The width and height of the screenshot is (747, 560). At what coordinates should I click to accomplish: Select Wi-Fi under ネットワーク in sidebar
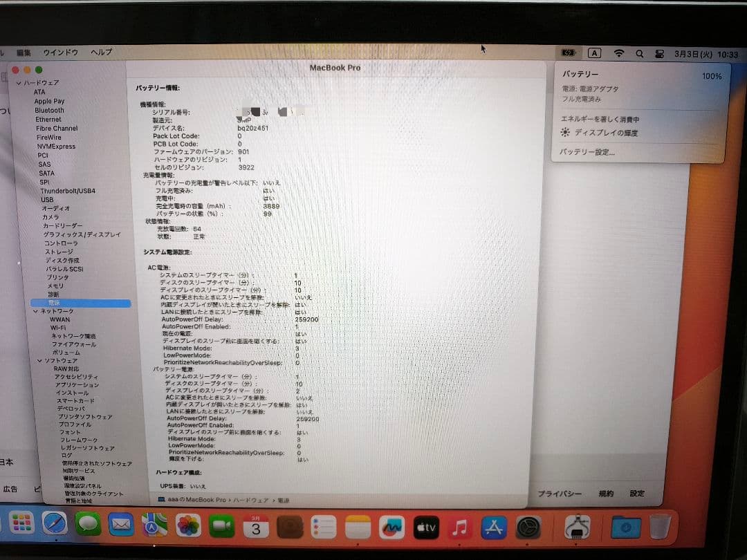coord(58,328)
